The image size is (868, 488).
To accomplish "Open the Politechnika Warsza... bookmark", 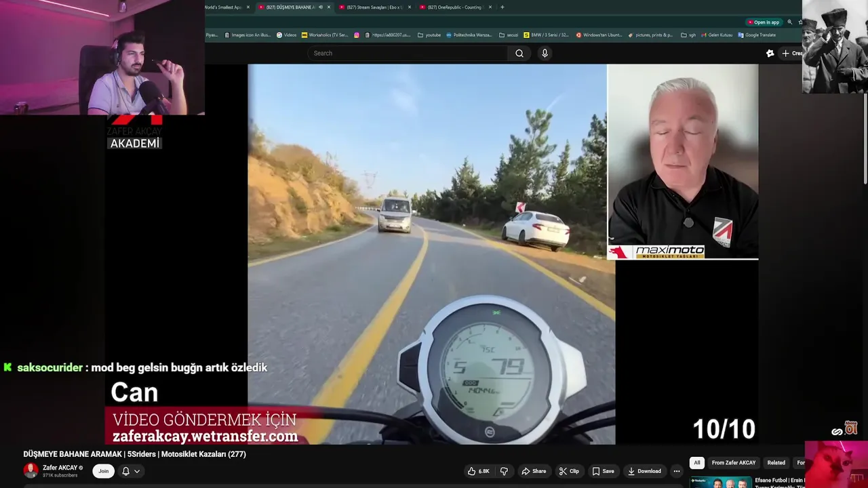I will 469,35.
